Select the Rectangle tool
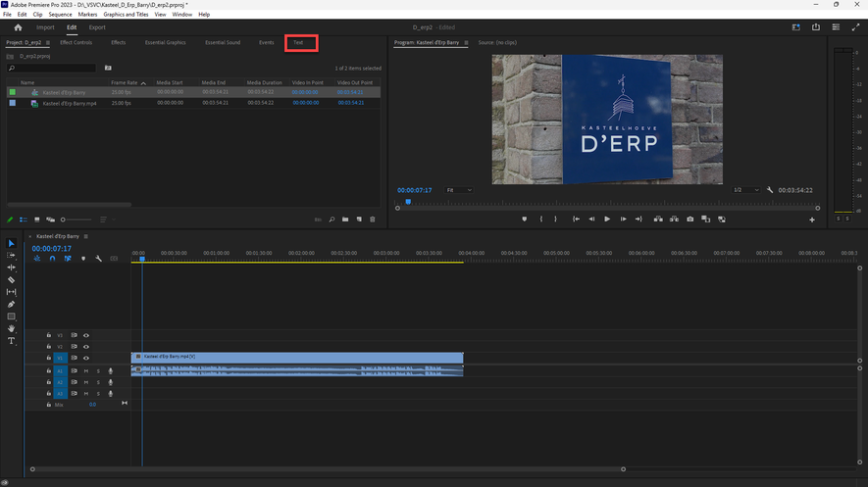This screenshot has height=487, width=868. (x=11, y=317)
